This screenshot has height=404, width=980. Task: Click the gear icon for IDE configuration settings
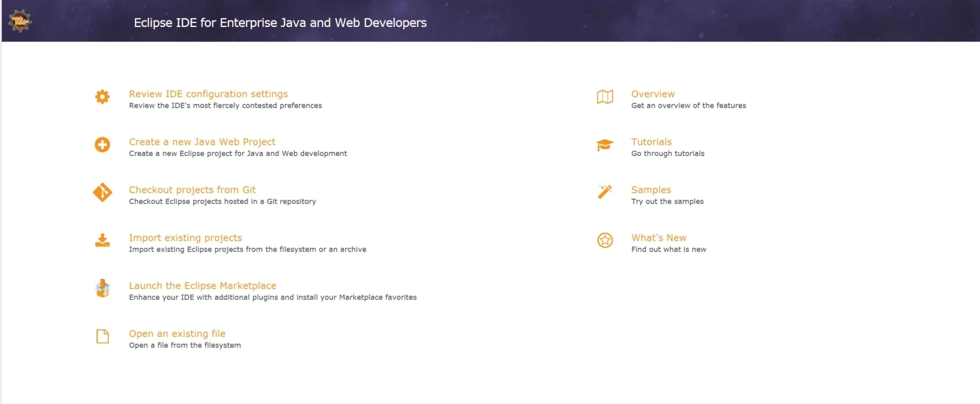pyautogui.click(x=103, y=97)
